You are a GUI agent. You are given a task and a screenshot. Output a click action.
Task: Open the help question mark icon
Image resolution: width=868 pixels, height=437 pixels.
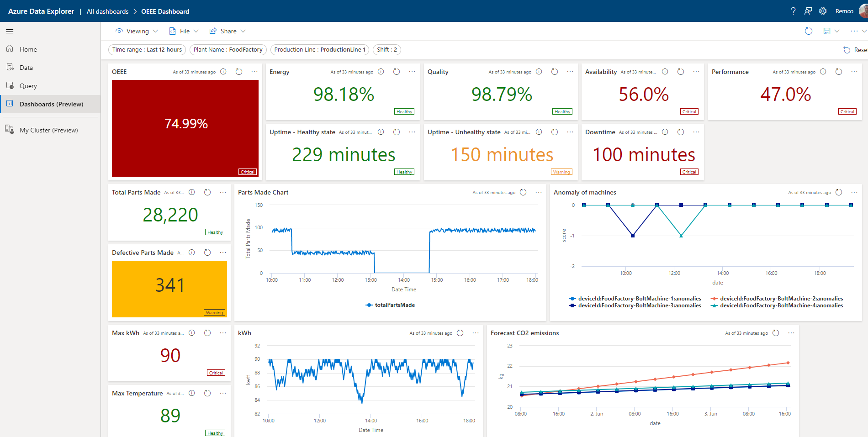[x=793, y=11]
